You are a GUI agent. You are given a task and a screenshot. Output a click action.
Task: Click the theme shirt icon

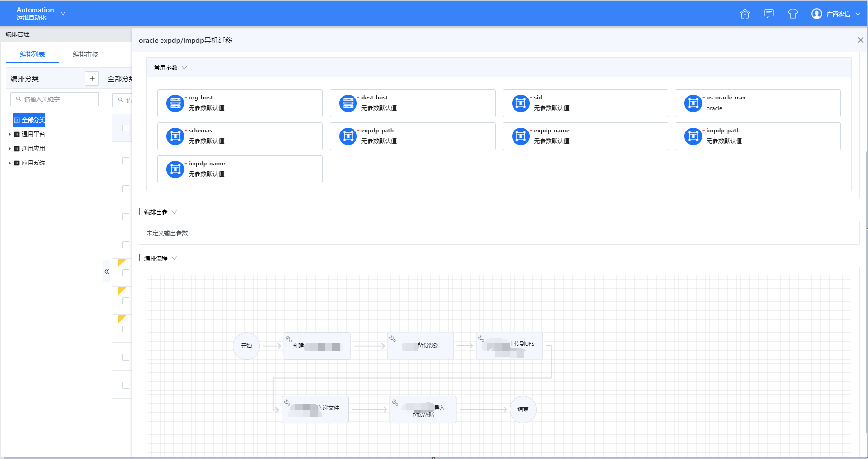(x=793, y=14)
